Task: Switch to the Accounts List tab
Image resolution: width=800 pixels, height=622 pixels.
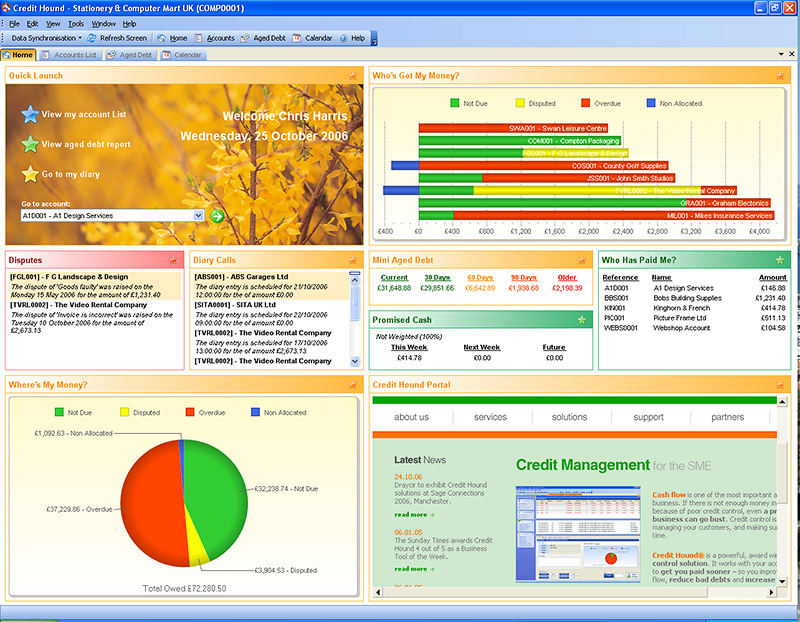Action: pyautogui.click(x=69, y=55)
